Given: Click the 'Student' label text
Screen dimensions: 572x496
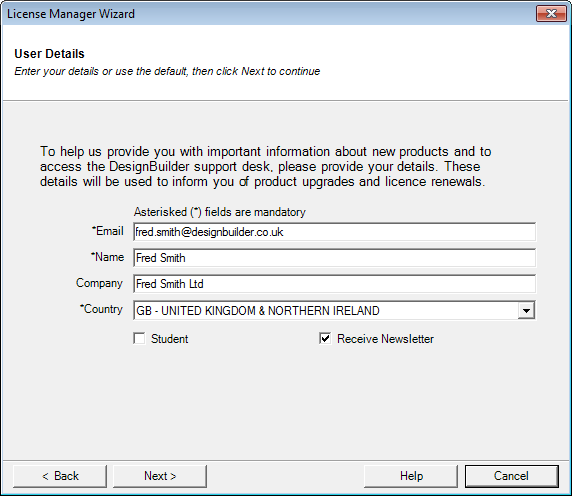Looking at the screenshot, I should click(170, 339).
